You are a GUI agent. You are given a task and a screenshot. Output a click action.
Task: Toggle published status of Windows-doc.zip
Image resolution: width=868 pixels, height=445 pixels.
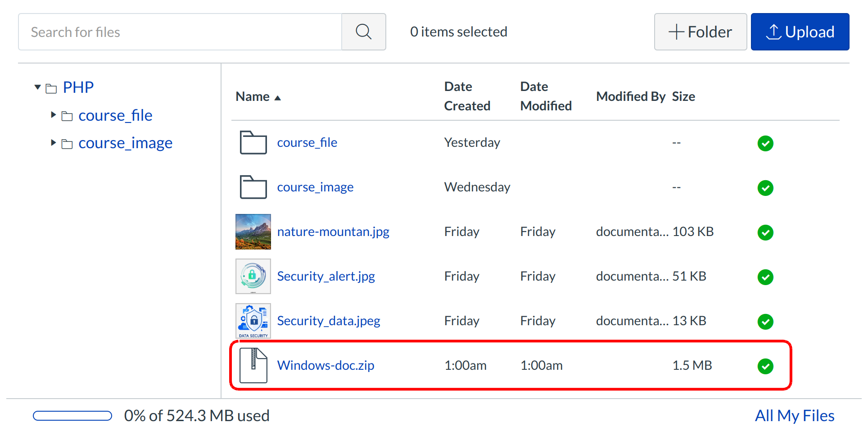tap(765, 366)
